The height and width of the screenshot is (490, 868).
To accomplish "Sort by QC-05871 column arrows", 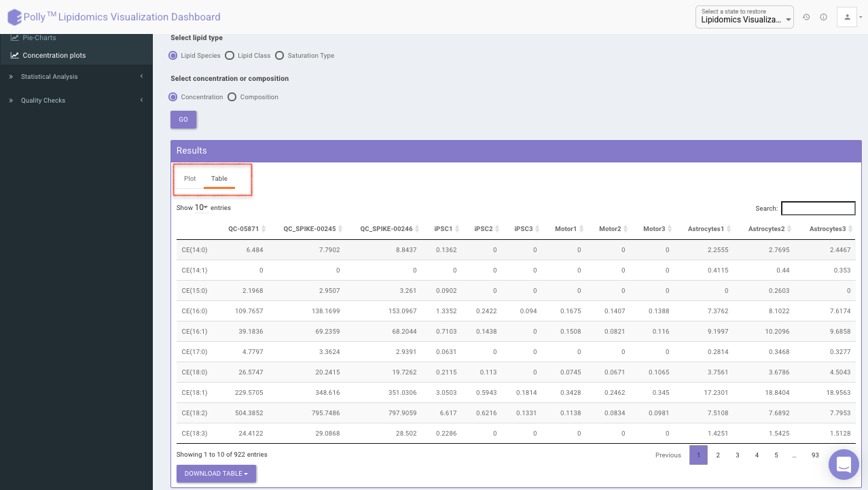I will click(264, 229).
